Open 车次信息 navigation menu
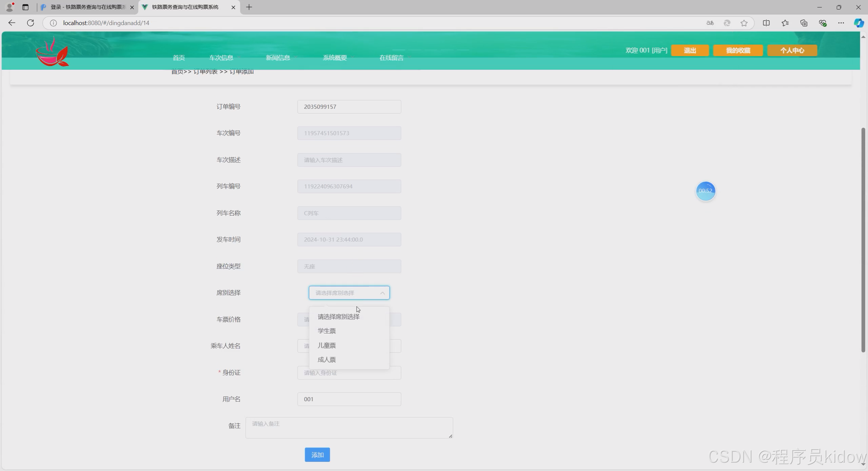This screenshot has height=471, width=868. tap(221, 58)
